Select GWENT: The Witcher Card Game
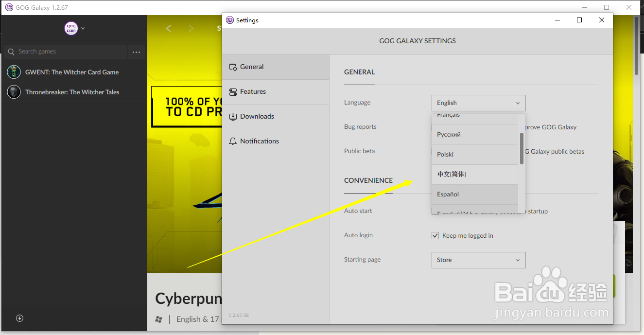The width and height of the screenshot is (644, 335). click(74, 72)
